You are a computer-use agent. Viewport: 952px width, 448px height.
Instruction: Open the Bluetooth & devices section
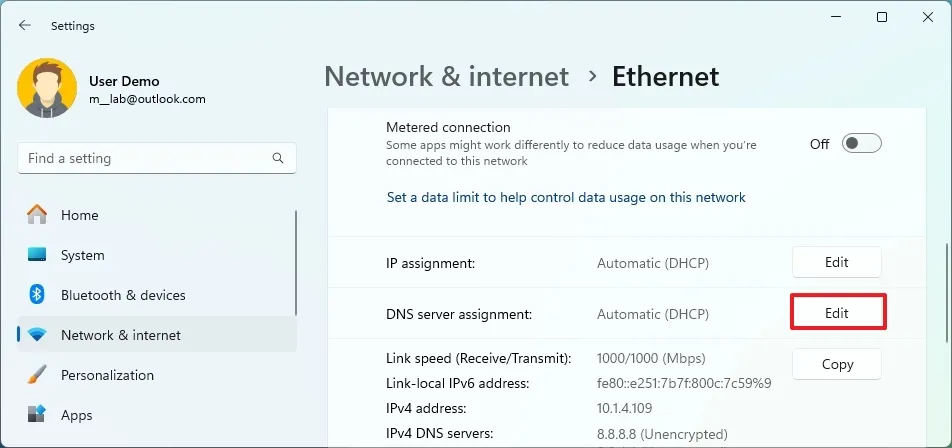click(123, 295)
